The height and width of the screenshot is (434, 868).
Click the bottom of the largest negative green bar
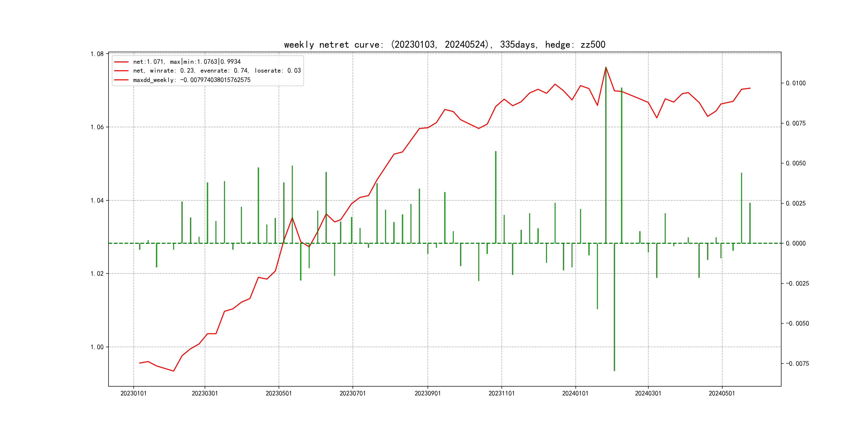click(x=614, y=370)
